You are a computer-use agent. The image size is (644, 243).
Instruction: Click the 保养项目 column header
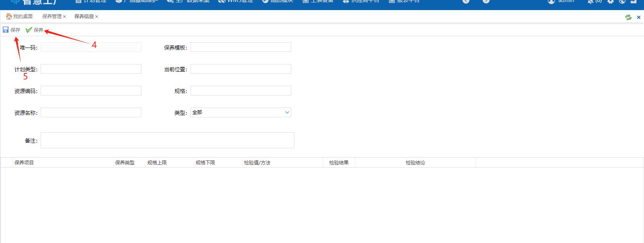(x=24, y=163)
